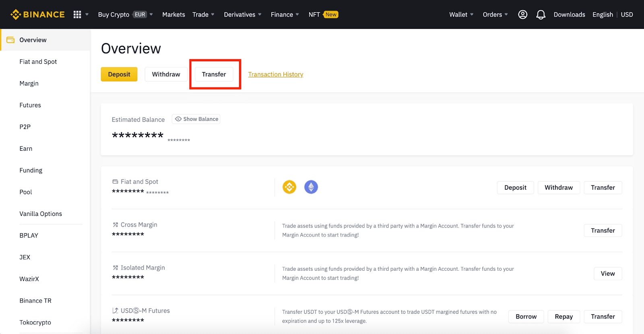The height and width of the screenshot is (334, 644).
Task: Toggle Show Balance eye button
Action: pos(196,119)
